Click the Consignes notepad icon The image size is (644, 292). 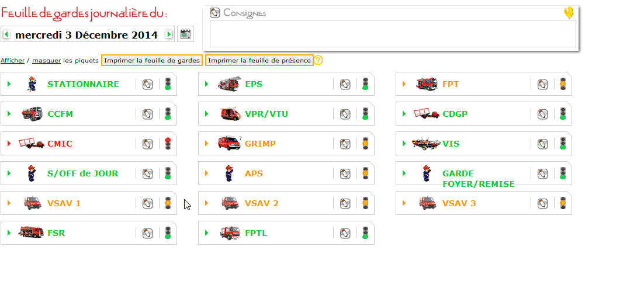[215, 13]
